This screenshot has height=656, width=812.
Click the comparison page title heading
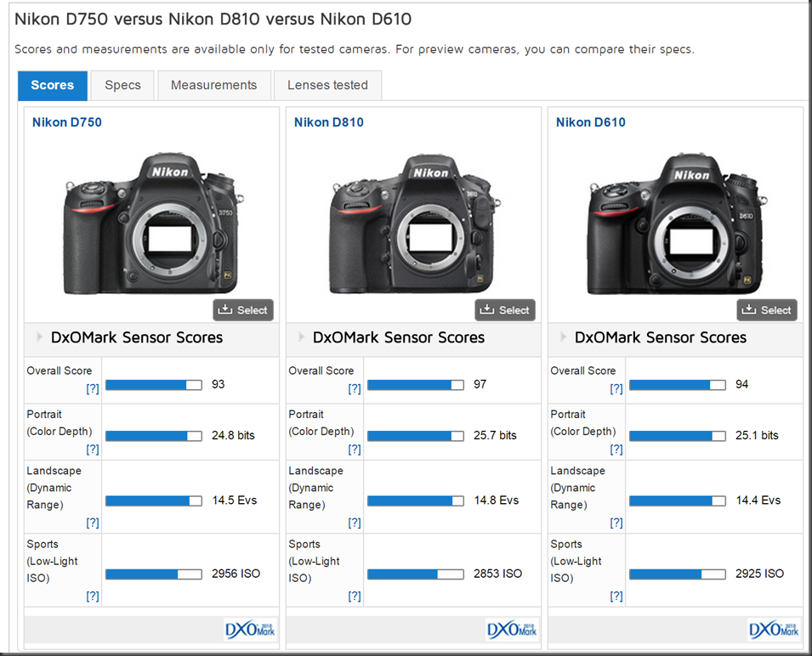[213, 20]
